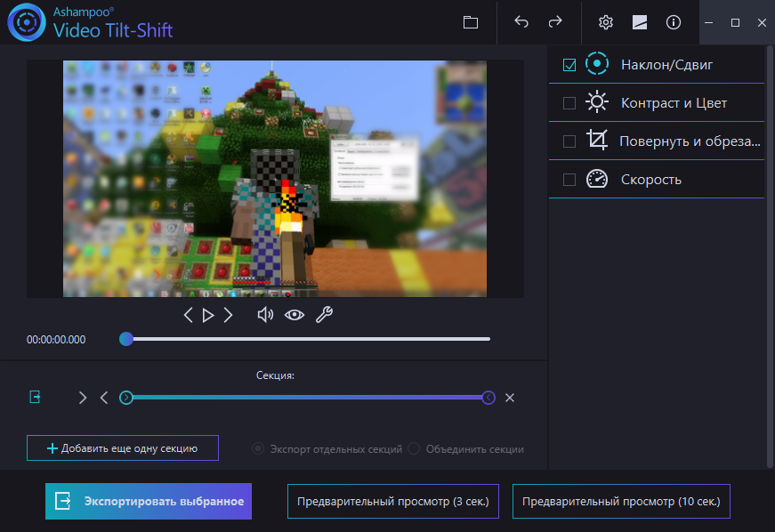
Task: Switch skin with the contrast icon
Action: click(640, 22)
